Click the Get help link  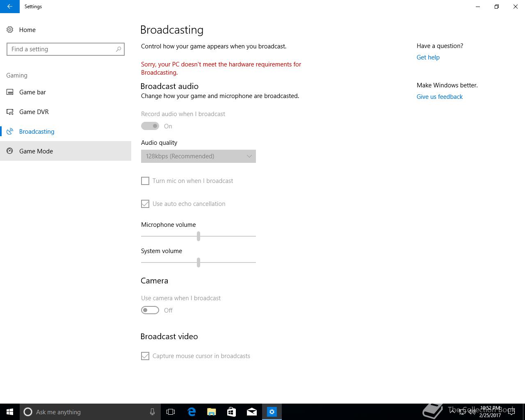pyautogui.click(x=428, y=57)
